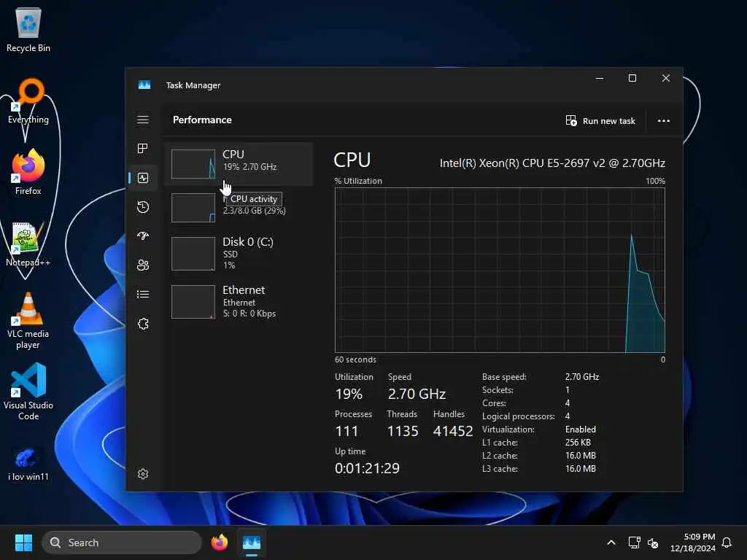Open the Details page list icon
This screenshot has width=747, height=560.
pyautogui.click(x=143, y=295)
